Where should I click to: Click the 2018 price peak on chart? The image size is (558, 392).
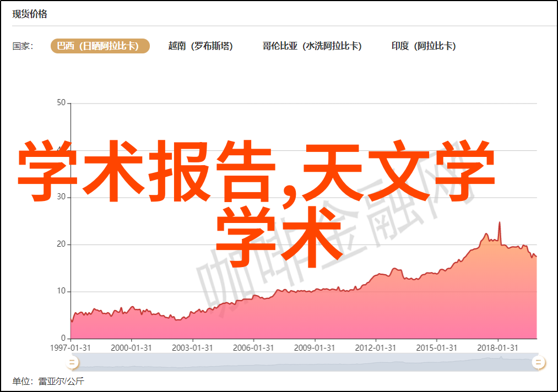[x=499, y=222]
